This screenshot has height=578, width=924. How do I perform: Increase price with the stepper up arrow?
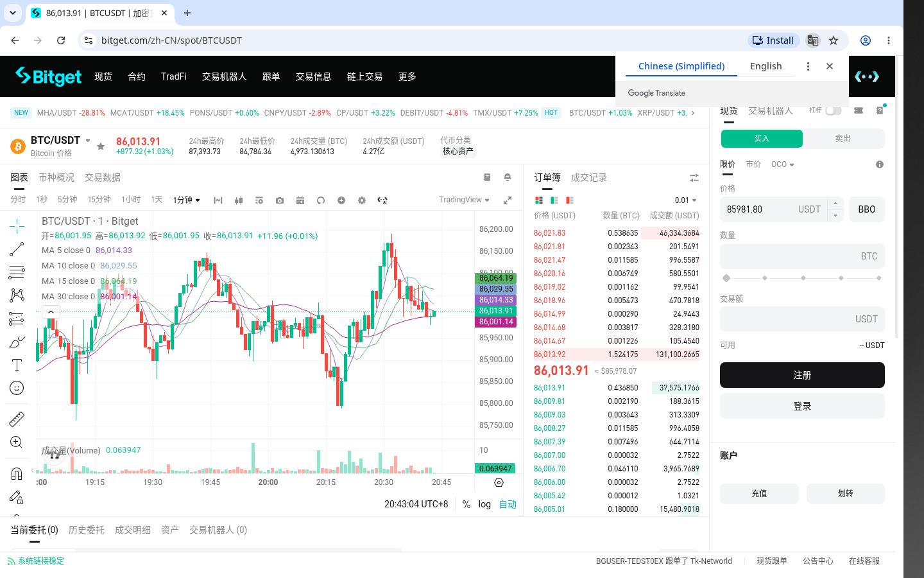point(835,203)
